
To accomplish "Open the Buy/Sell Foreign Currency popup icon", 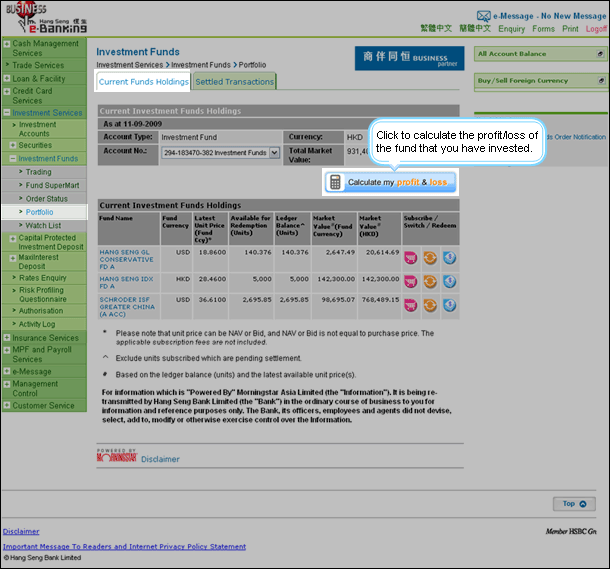I will (x=601, y=81).
